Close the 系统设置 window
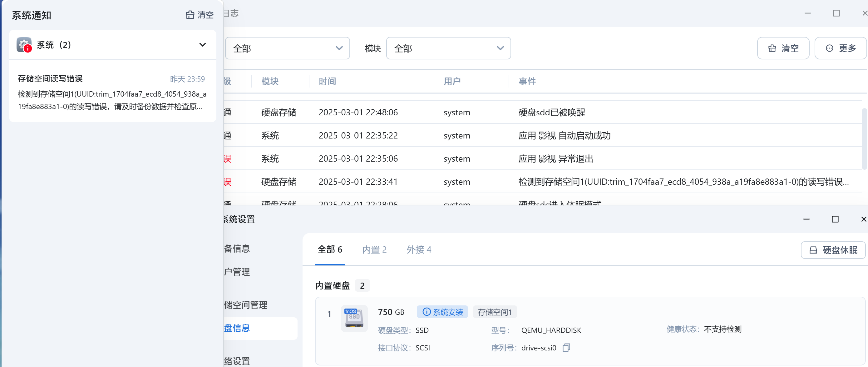Viewport: 868px width, 367px height. [864, 219]
